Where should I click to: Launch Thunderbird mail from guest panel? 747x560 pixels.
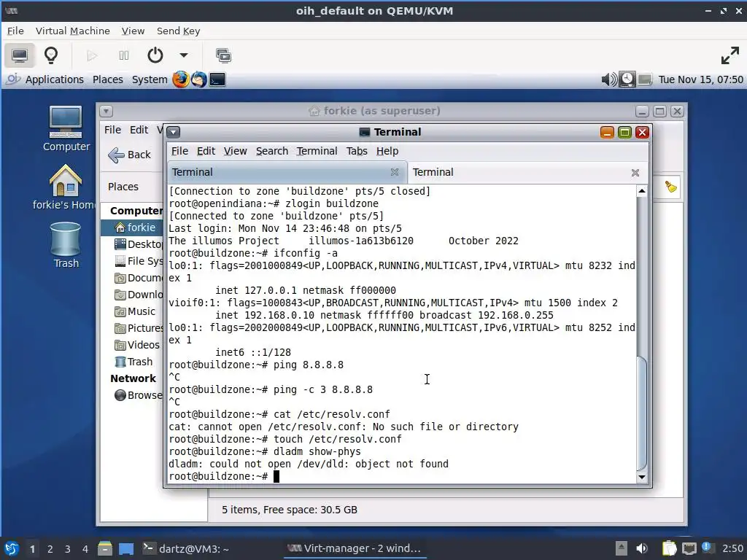click(x=198, y=79)
